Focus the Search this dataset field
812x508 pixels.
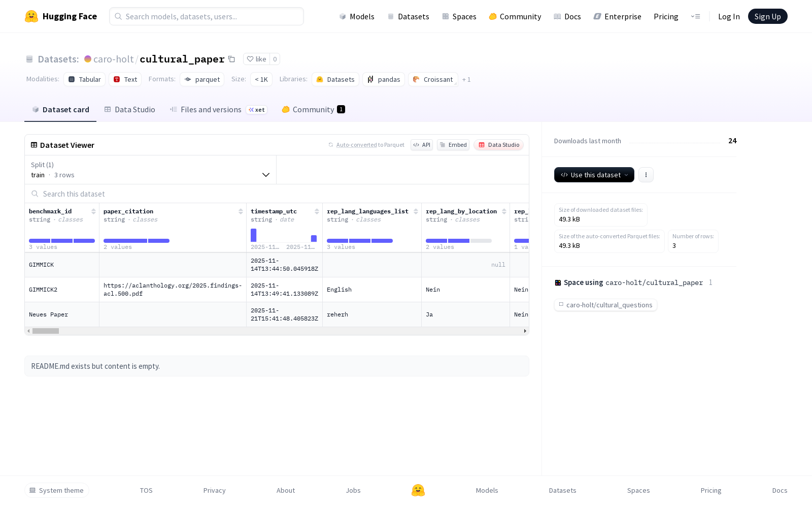point(277,194)
